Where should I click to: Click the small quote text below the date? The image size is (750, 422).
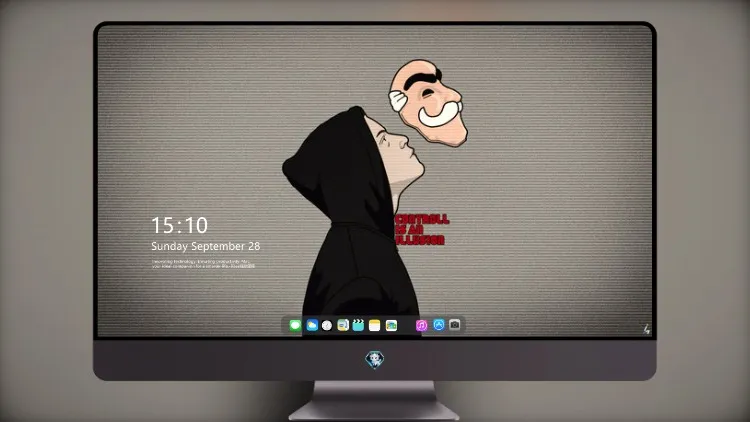[203, 264]
